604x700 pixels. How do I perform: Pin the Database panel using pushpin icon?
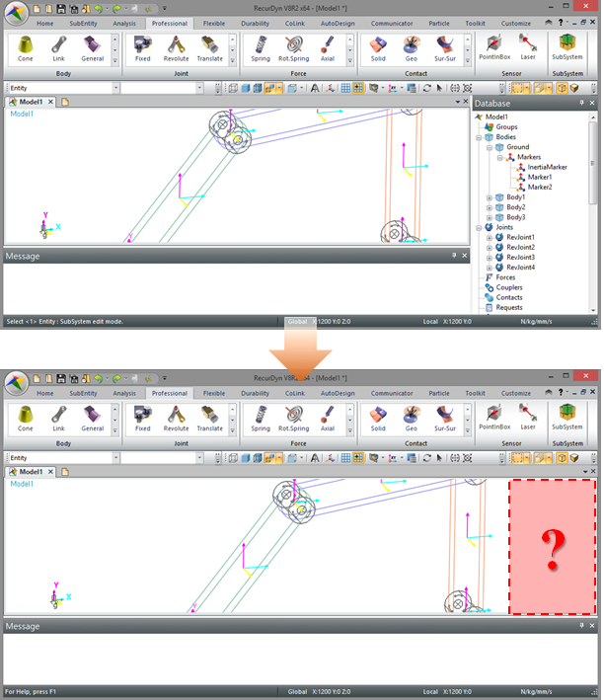pyautogui.click(x=583, y=103)
